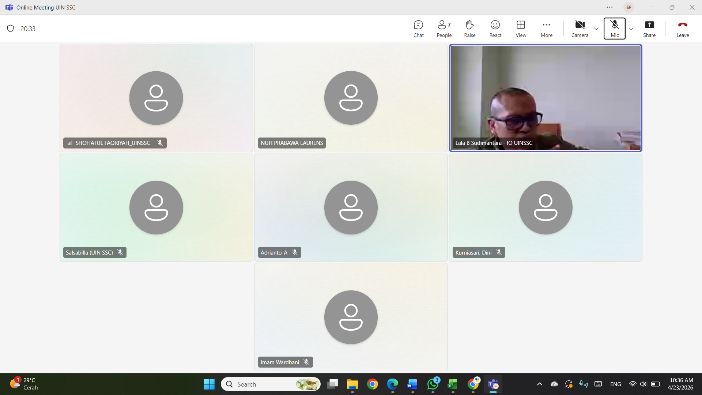
Task: Open taskbar clock and date
Action: pyautogui.click(x=681, y=384)
